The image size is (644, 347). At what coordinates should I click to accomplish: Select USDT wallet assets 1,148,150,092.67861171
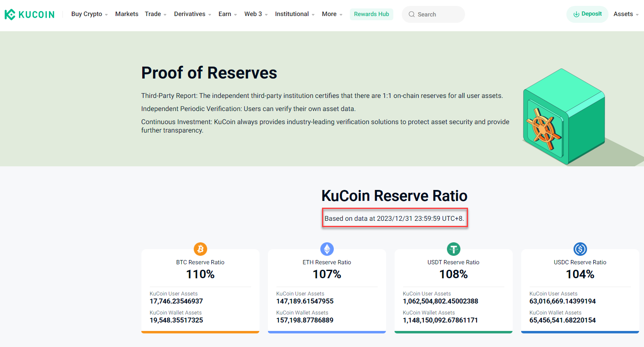[440, 320]
